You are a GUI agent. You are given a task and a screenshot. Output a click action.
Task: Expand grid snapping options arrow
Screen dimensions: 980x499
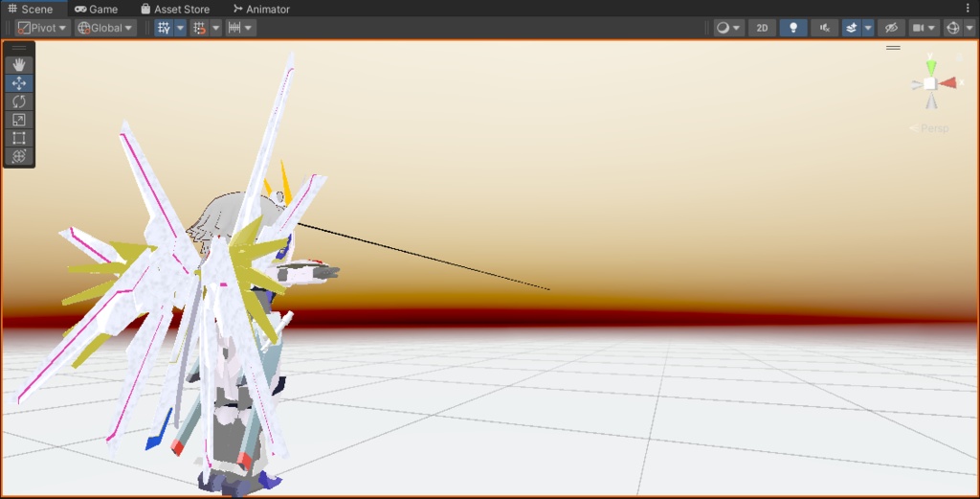point(215,28)
